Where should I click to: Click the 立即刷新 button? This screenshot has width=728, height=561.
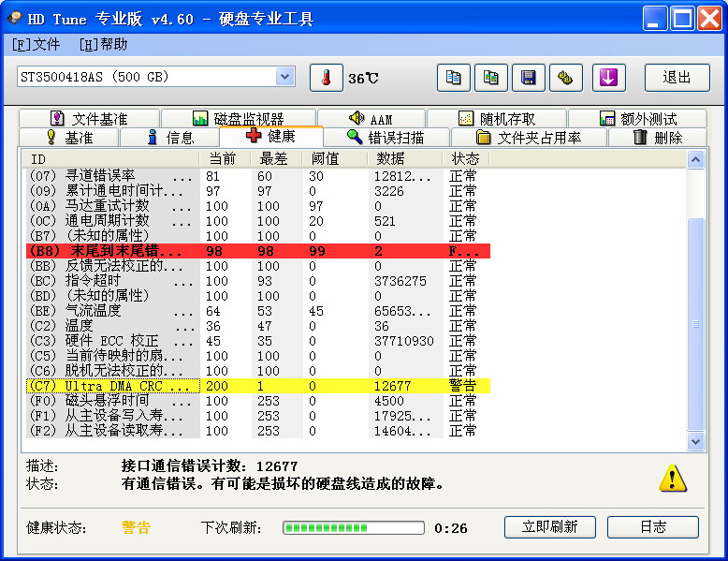(549, 527)
